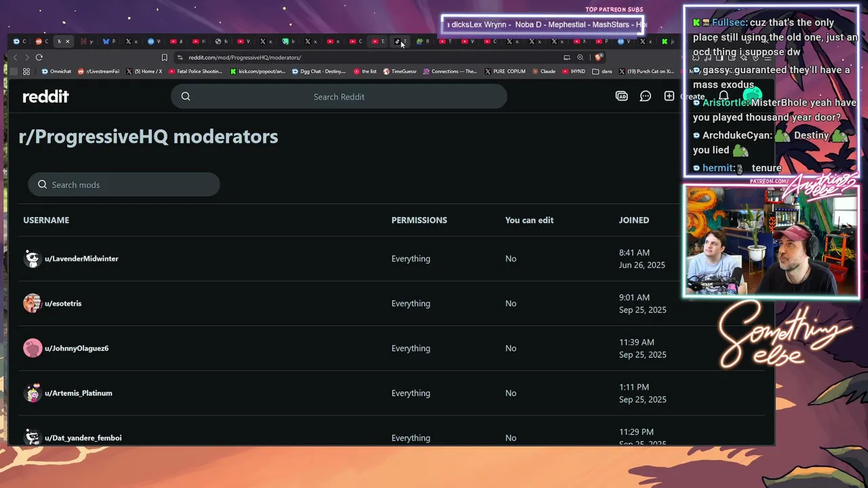The height and width of the screenshot is (488, 868).
Task: Open u/JohnnyOlaguez6's profile
Action: click(x=77, y=348)
